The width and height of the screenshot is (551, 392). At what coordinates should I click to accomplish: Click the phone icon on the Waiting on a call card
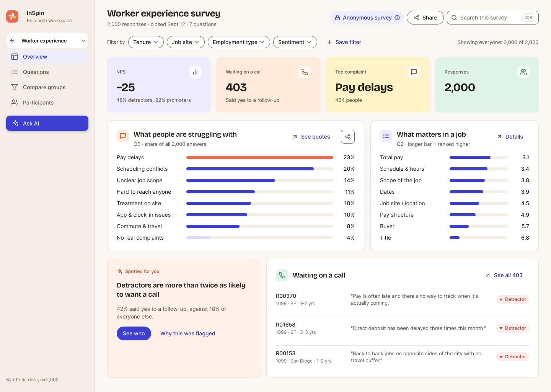click(305, 72)
